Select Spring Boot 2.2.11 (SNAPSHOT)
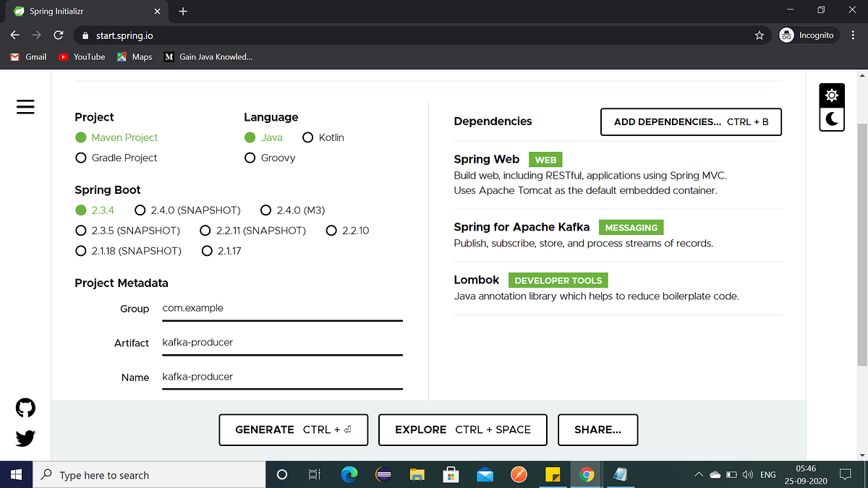The width and height of the screenshot is (868, 488). [253, 231]
